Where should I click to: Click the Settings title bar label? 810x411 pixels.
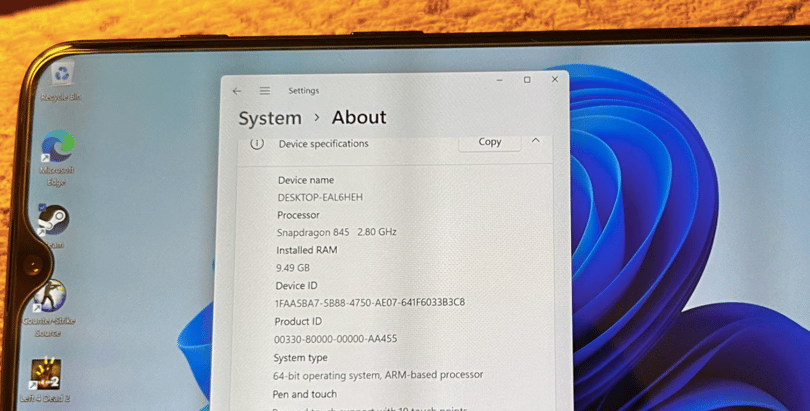coord(304,90)
